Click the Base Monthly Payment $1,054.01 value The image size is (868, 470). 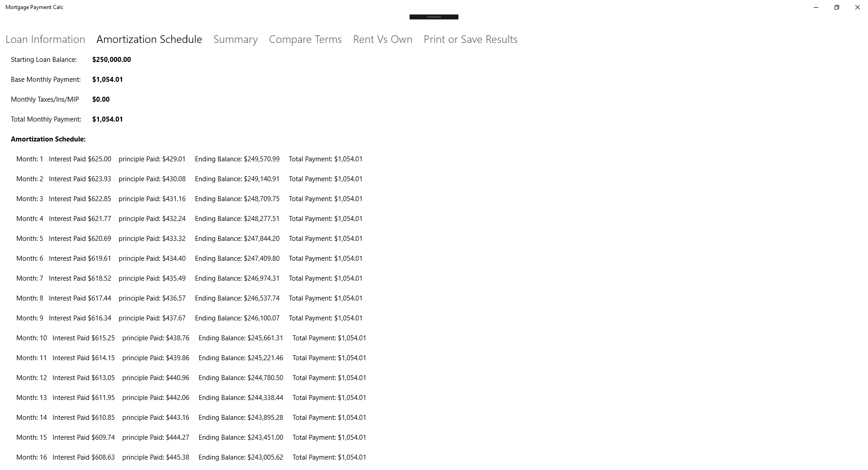point(108,80)
